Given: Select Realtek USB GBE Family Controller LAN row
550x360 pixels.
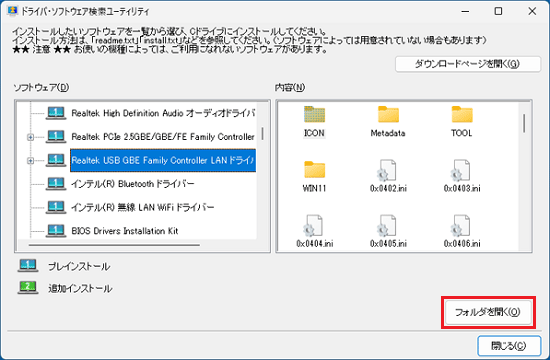Looking at the screenshot, I should pos(163,160).
